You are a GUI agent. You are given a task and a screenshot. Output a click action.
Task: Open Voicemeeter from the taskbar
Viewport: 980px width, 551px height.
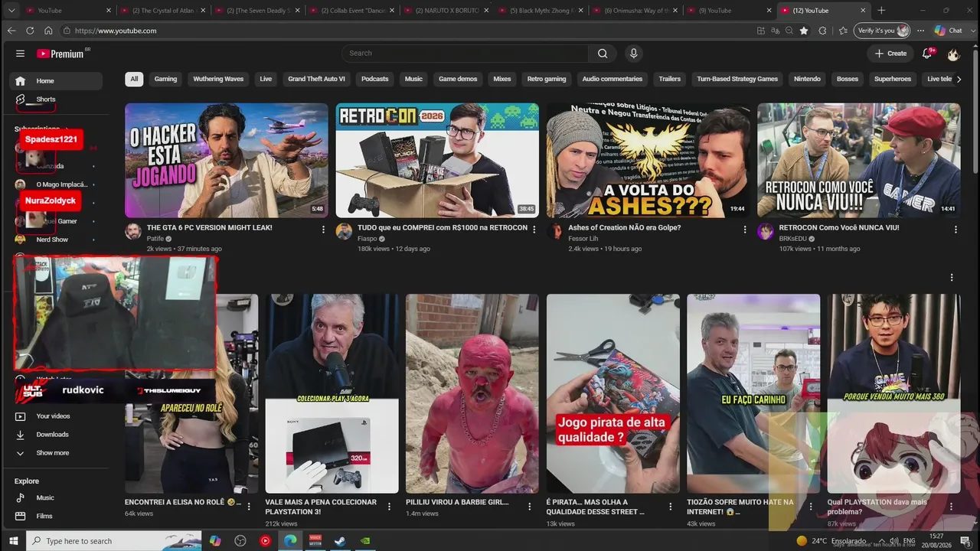[315, 541]
